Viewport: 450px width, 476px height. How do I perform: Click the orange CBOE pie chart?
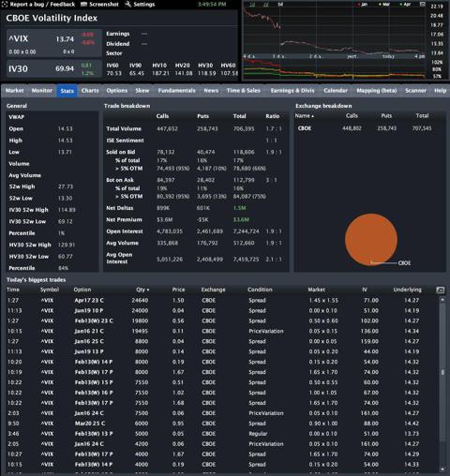click(x=371, y=240)
